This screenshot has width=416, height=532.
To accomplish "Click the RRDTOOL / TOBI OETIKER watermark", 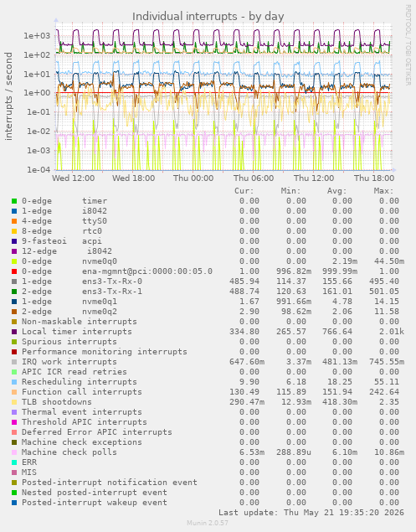I will pos(408,44).
